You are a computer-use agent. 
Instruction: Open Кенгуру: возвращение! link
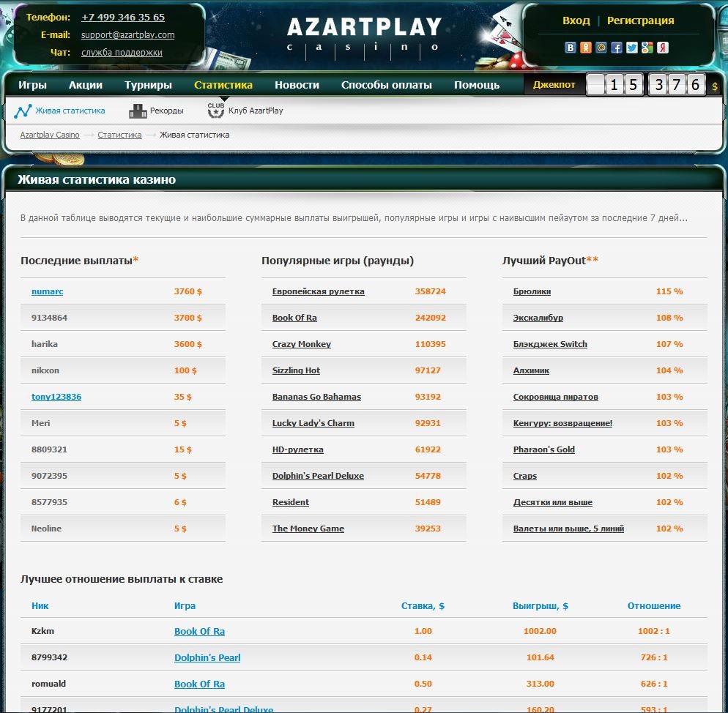[x=562, y=423]
